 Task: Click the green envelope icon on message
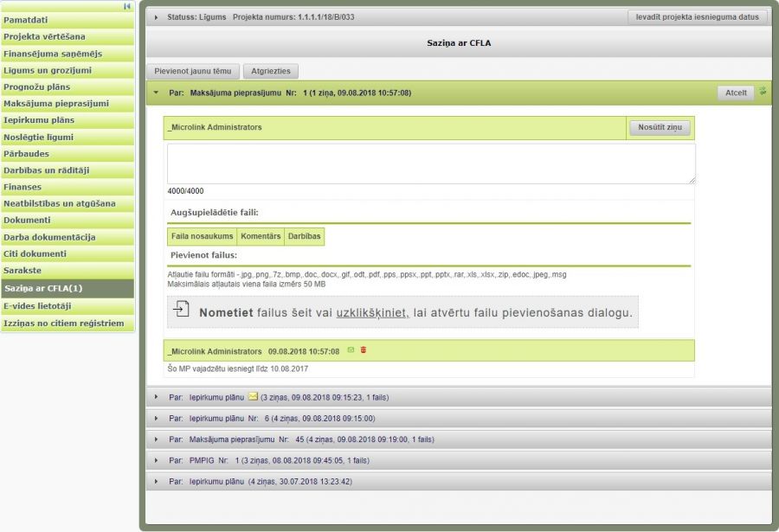pos(351,350)
